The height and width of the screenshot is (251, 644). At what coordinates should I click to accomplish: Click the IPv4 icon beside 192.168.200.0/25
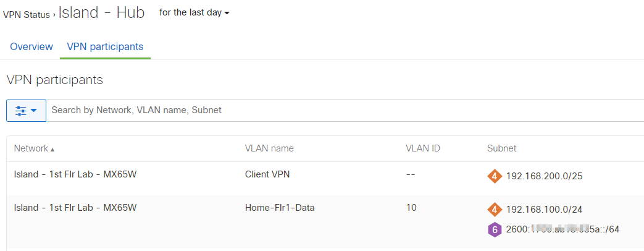coord(494,176)
